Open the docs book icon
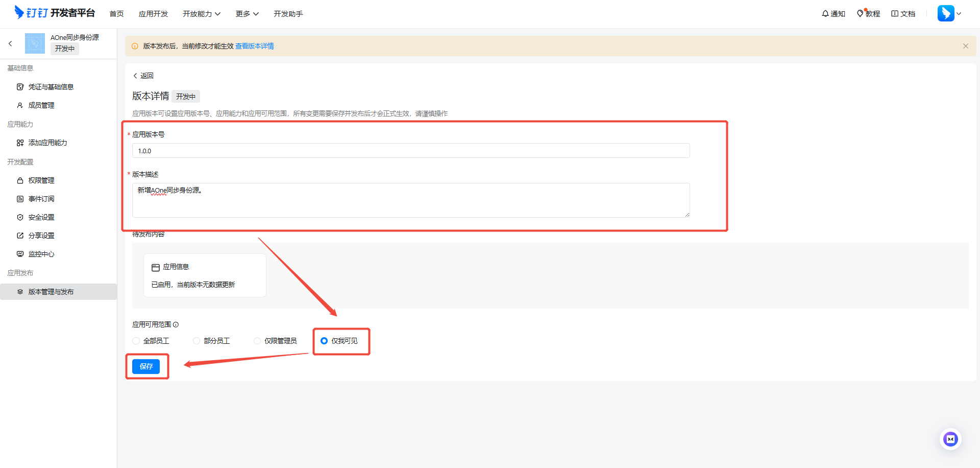Screen dimensions: 980x468 pos(895,14)
